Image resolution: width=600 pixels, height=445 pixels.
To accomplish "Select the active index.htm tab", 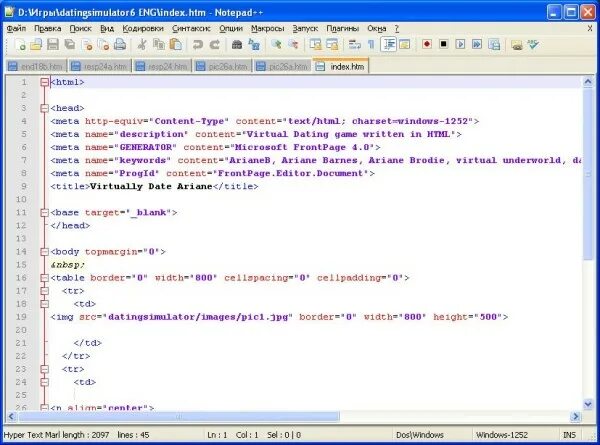I will 341,66.
